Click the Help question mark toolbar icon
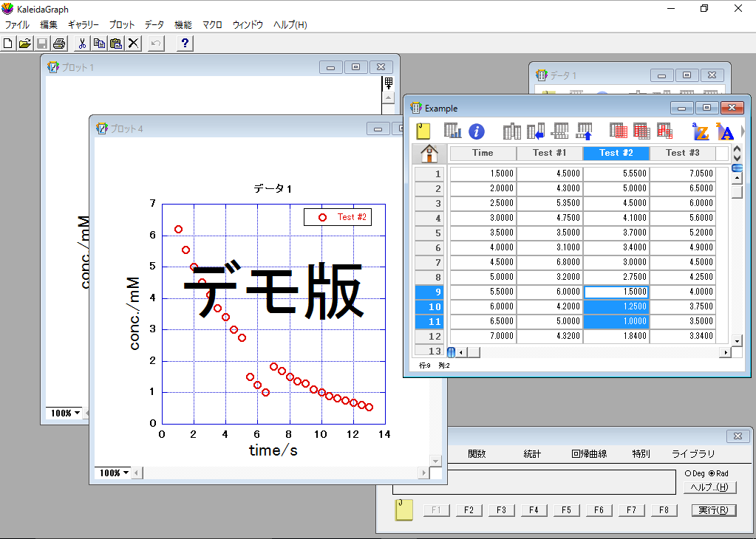 185,44
